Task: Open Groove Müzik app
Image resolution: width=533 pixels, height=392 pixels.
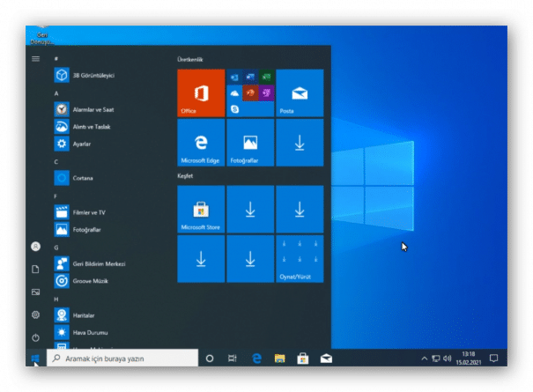Action: pos(82,281)
